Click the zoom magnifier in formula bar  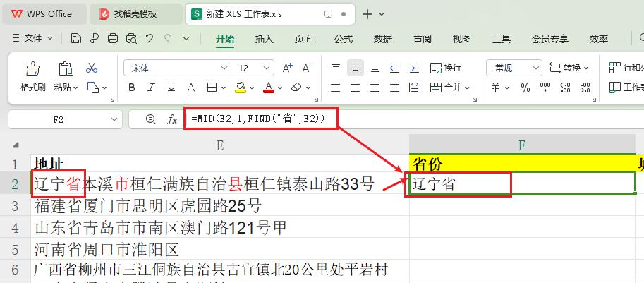click(151, 119)
